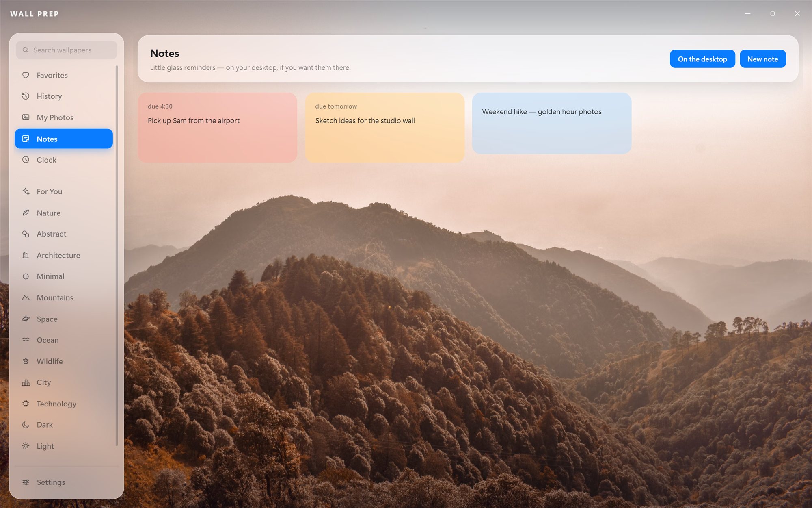Click the Space planet icon
Screen dimensions: 812x508
click(x=26, y=319)
